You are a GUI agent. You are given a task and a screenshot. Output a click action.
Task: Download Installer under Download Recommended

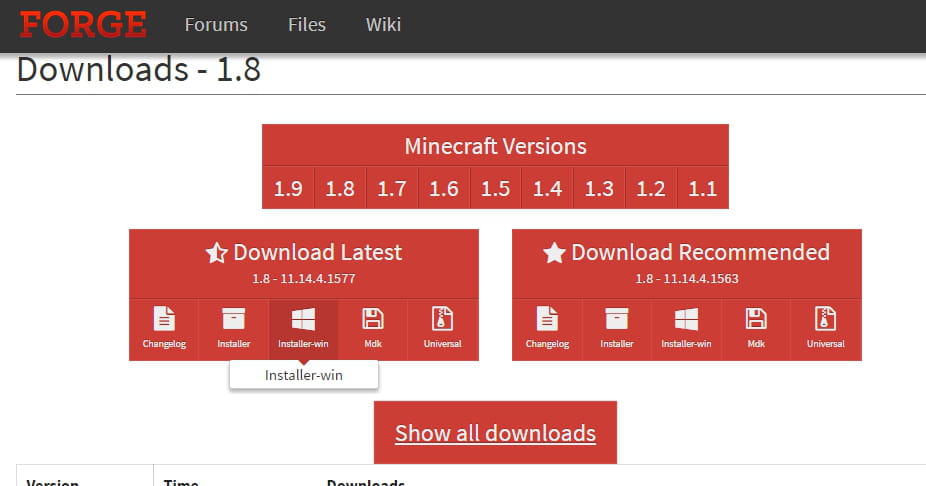click(617, 330)
